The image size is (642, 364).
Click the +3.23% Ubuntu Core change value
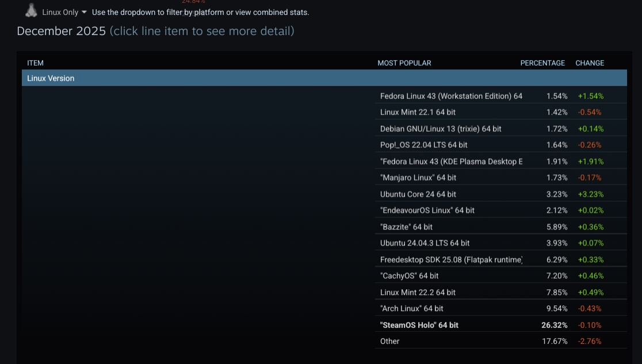590,194
